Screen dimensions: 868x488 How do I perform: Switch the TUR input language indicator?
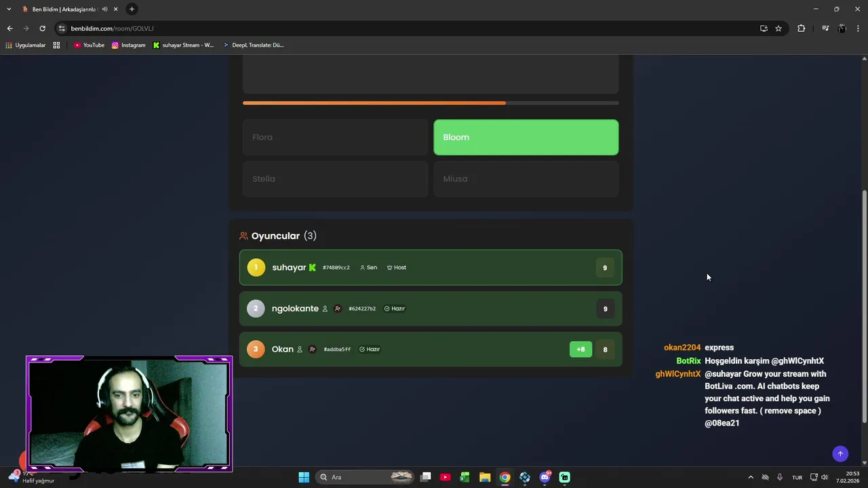tap(797, 477)
